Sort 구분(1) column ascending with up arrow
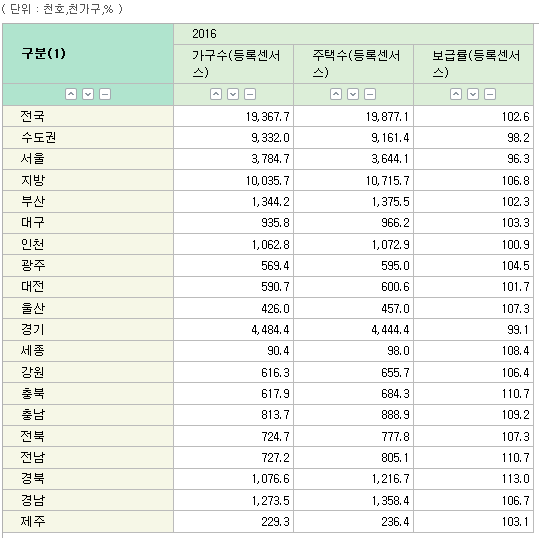The image size is (539, 538). [x=71, y=94]
